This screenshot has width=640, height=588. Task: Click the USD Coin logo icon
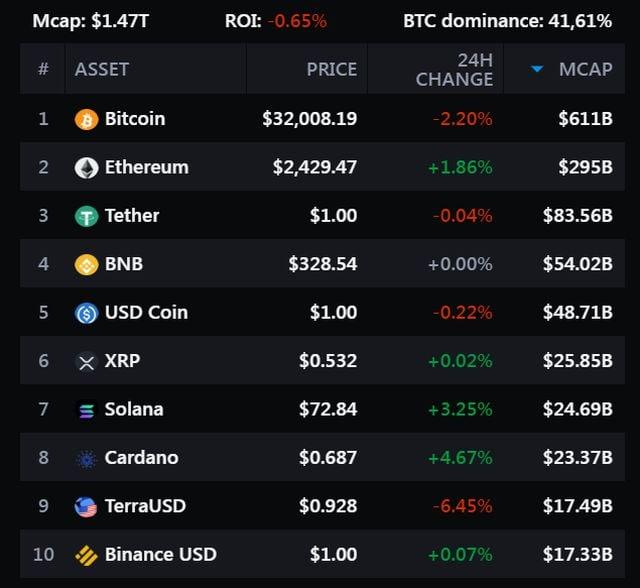(x=87, y=313)
